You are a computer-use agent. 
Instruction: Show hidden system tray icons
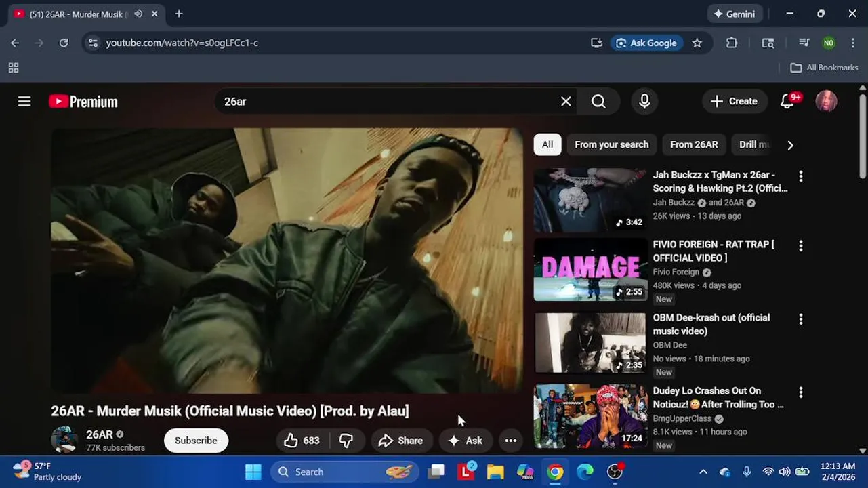703,472
